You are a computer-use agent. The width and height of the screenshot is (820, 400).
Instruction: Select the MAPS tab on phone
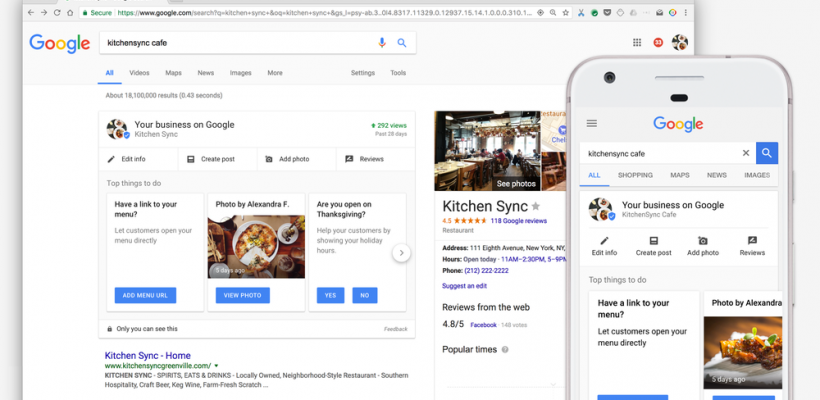tap(680, 175)
